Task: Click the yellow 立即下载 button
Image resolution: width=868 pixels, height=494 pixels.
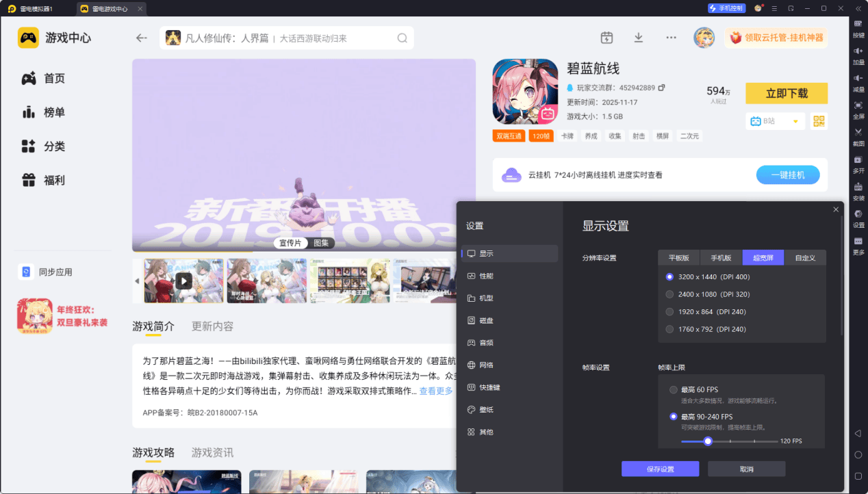Action: tap(787, 93)
